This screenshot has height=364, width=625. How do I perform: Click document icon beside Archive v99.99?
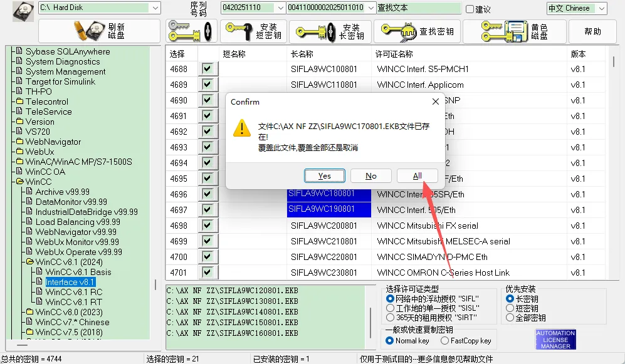click(29, 192)
